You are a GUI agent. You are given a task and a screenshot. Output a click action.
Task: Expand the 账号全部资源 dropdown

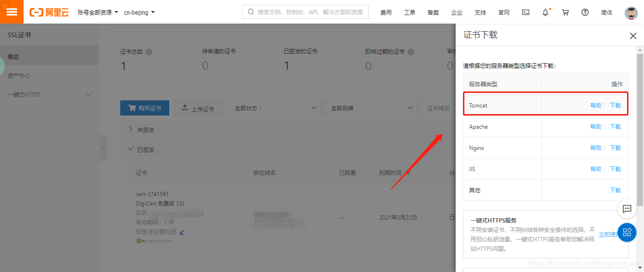click(x=98, y=12)
